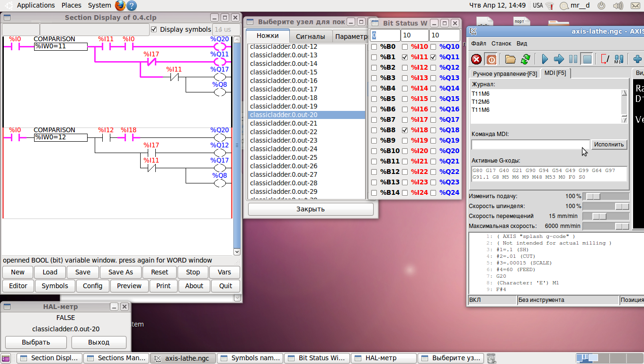Click the Команда MDI input field
Screen dimensions: 644x364
pos(530,145)
